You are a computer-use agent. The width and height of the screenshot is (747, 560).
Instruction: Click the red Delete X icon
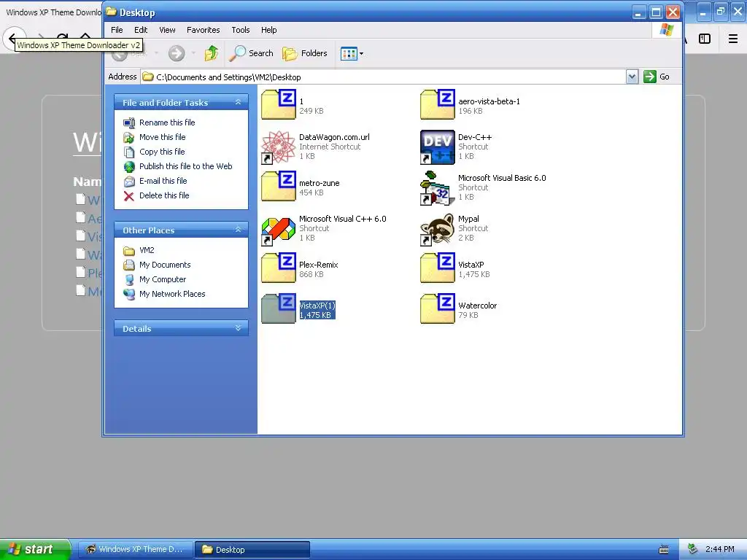click(x=129, y=195)
